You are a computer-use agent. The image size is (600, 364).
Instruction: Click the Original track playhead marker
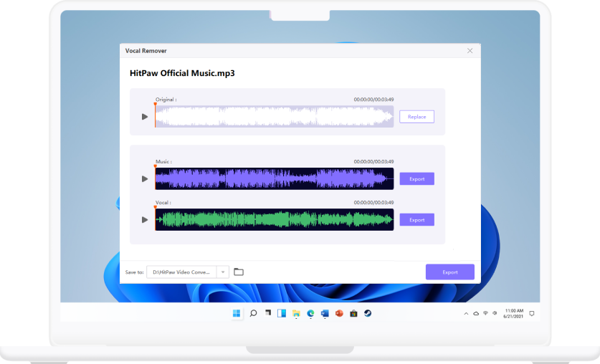(x=155, y=104)
